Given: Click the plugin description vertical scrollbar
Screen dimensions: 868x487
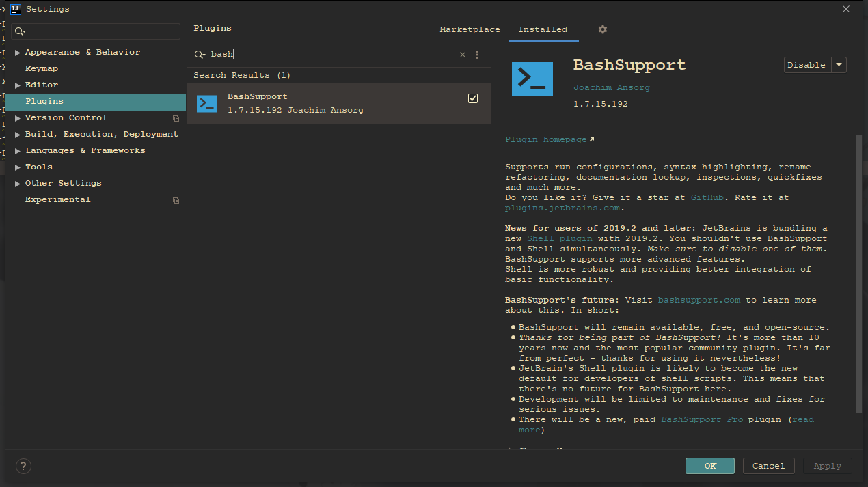Looking at the screenshot, I should point(859,273).
